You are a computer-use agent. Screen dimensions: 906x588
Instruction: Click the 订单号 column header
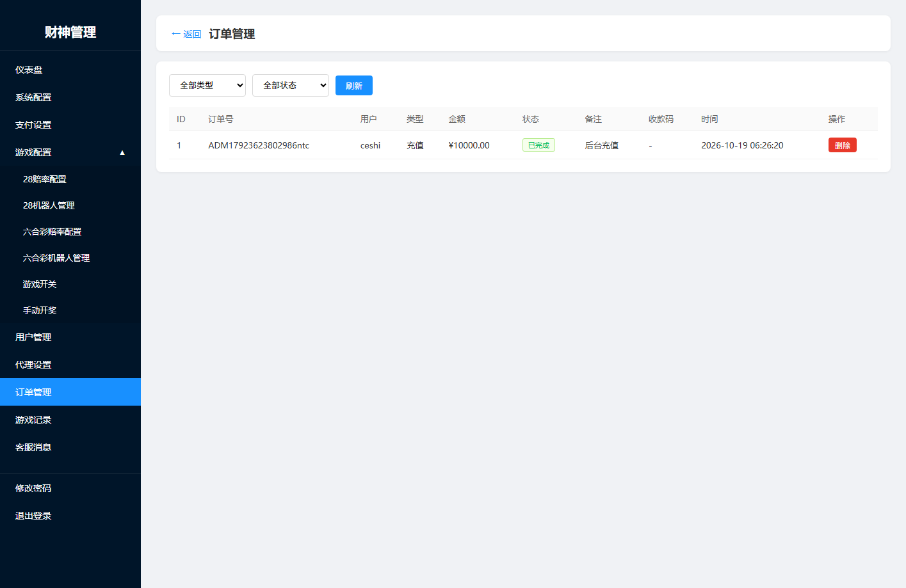click(x=221, y=119)
